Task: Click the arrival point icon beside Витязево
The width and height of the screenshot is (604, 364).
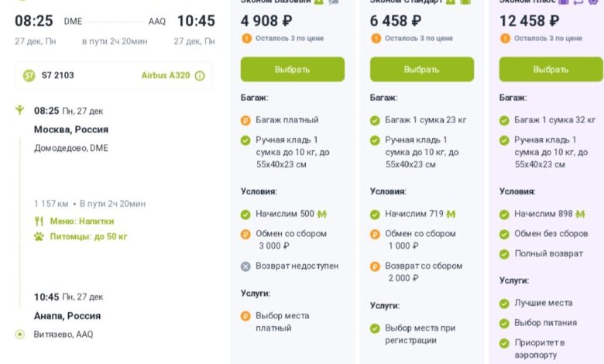Action: pyautogui.click(x=19, y=335)
